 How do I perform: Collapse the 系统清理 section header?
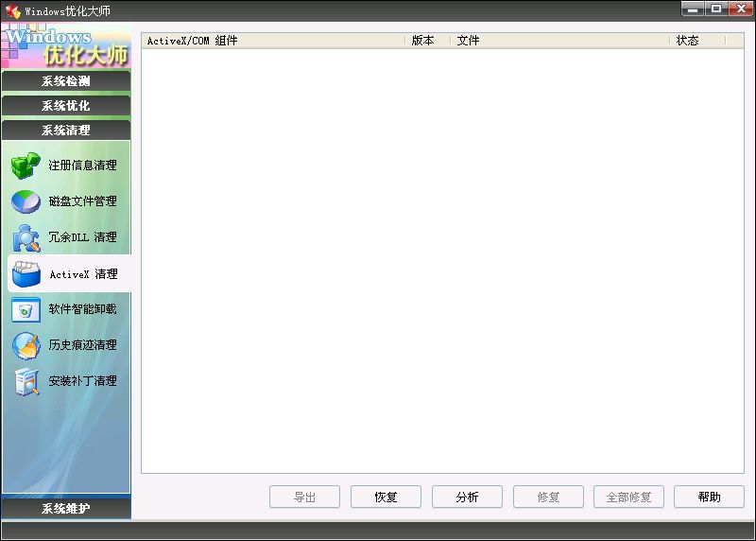(66, 131)
